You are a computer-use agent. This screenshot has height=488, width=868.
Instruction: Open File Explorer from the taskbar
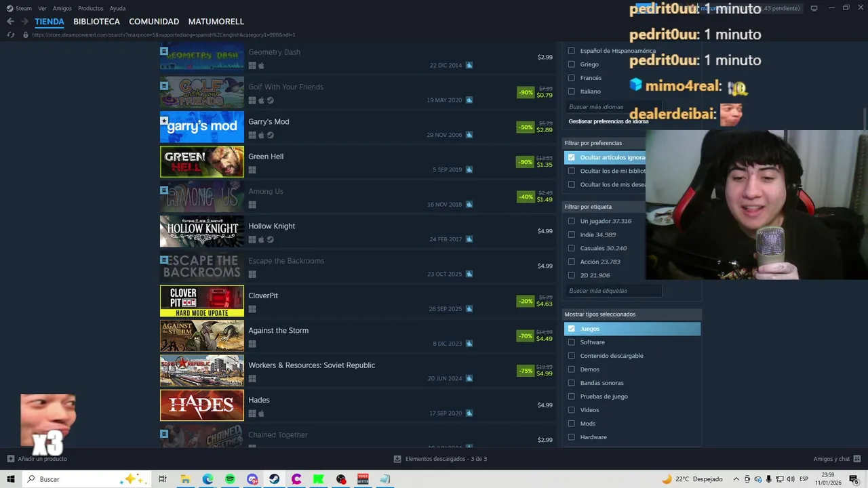185,479
